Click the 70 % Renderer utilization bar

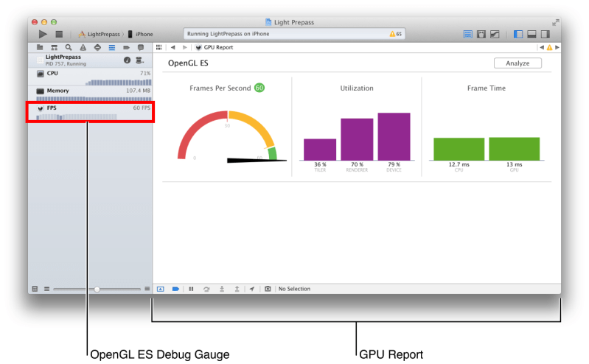pyautogui.click(x=357, y=139)
